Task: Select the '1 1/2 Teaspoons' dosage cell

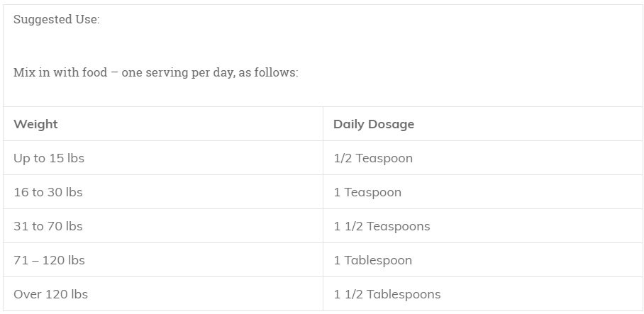Action: [382, 226]
